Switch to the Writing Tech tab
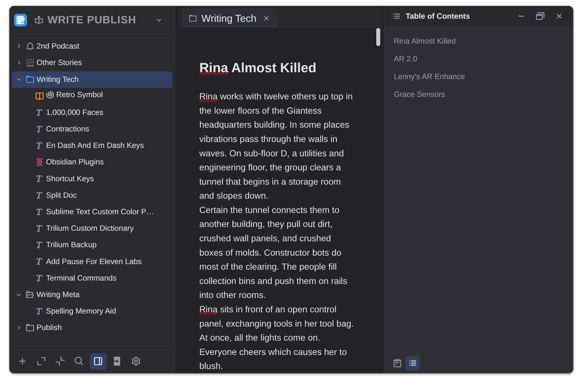The width and height of the screenshot is (583, 392). (x=229, y=18)
